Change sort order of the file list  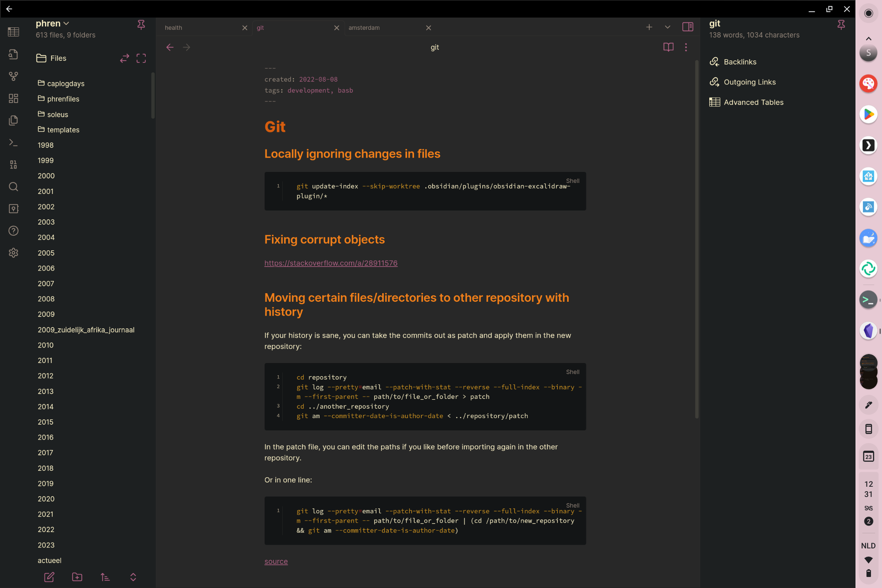click(105, 577)
